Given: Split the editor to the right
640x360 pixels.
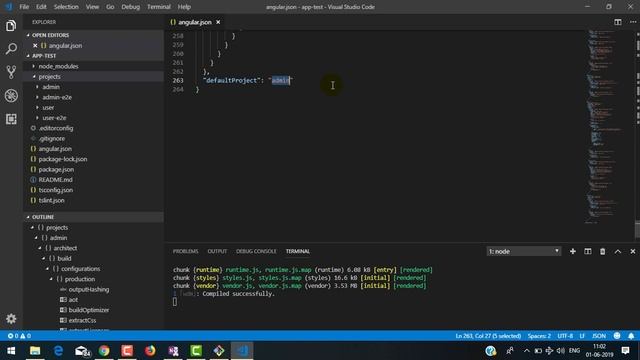Looking at the screenshot, I should coord(618,22).
